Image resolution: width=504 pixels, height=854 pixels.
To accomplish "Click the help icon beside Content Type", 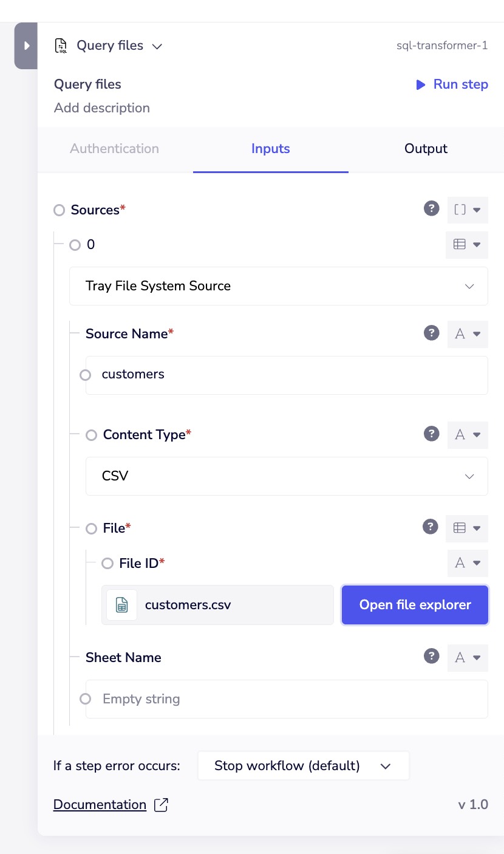I will click(431, 434).
